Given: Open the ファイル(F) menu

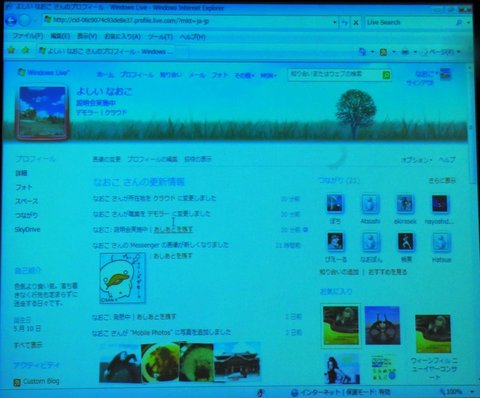Looking at the screenshot, I should 28,36.
